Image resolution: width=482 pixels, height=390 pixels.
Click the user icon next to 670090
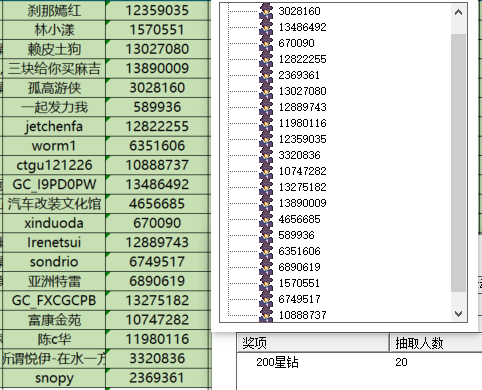tap(266, 43)
